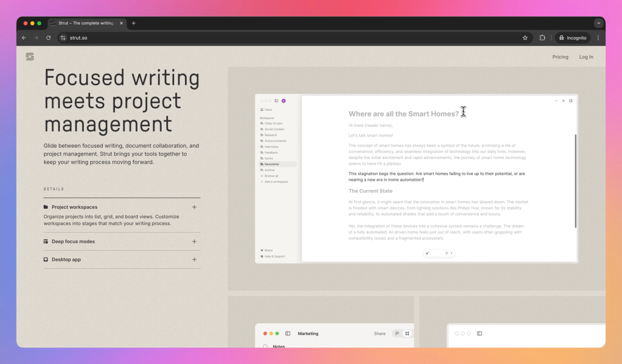The height and width of the screenshot is (364, 622).
Task: Bookmark this page with the star icon
Action: click(525, 38)
